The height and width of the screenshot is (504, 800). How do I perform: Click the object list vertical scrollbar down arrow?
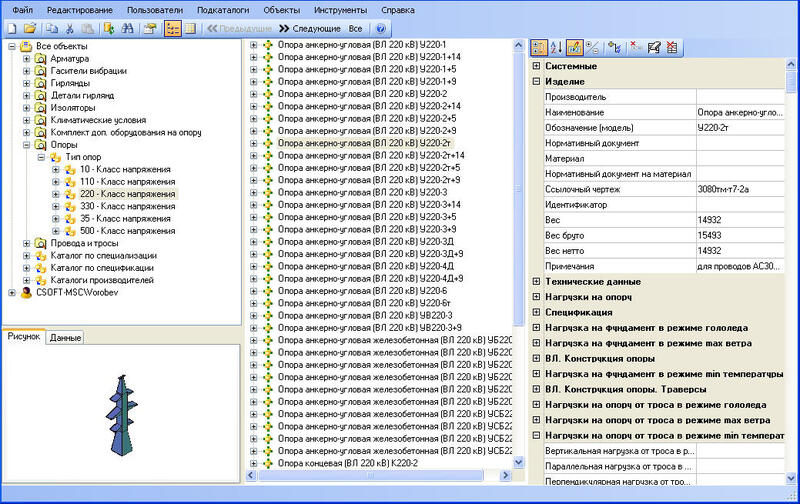(519, 463)
